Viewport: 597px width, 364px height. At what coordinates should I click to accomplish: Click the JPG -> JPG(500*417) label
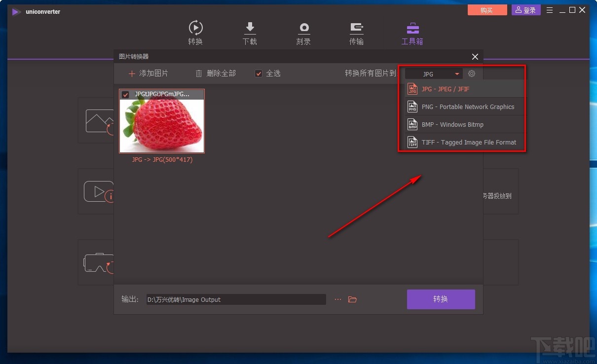(x=162, y=160)
